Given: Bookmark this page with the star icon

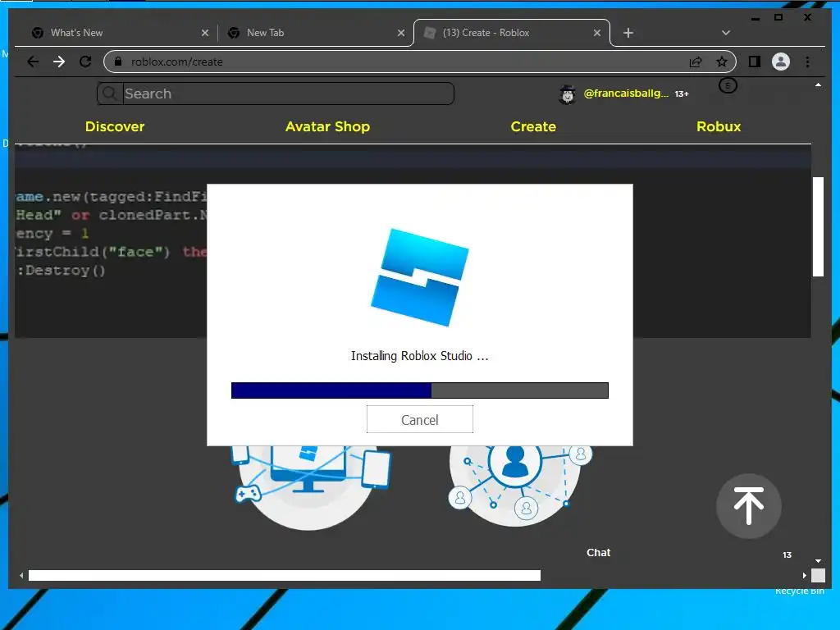Looking at the screenshot, I should pyautogui.click(x=722, y=62).
